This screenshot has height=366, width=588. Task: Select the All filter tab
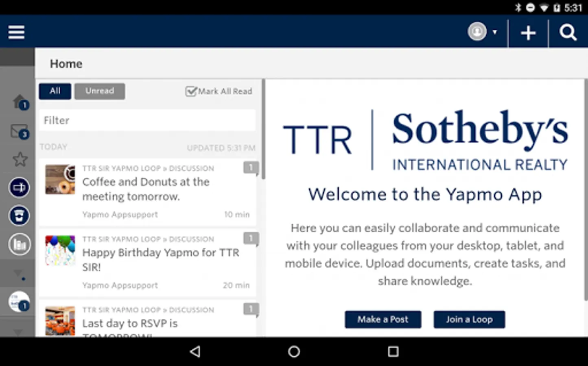coord(55,91)
